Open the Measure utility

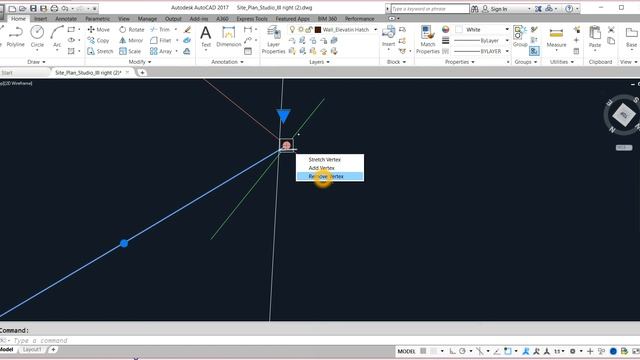(x=556, y=38)
